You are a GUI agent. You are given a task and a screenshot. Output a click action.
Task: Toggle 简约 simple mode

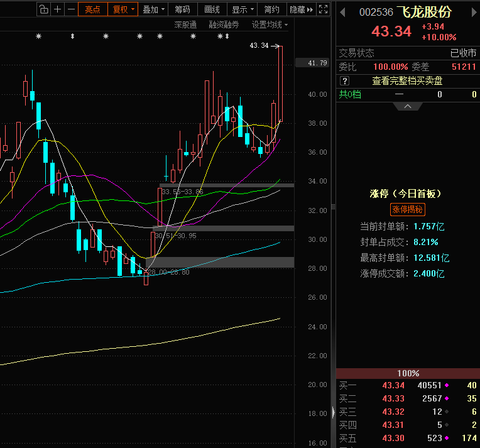(x=272, y=9)
